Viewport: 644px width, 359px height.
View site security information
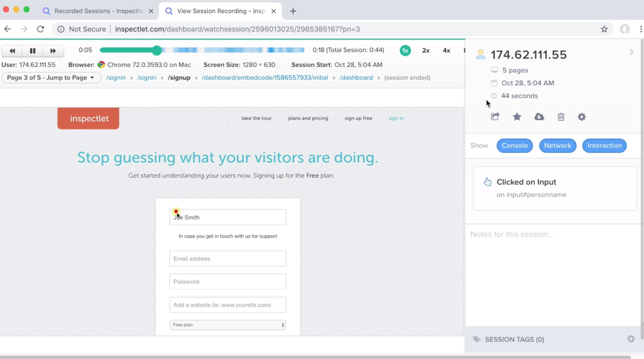pos(61,29)
